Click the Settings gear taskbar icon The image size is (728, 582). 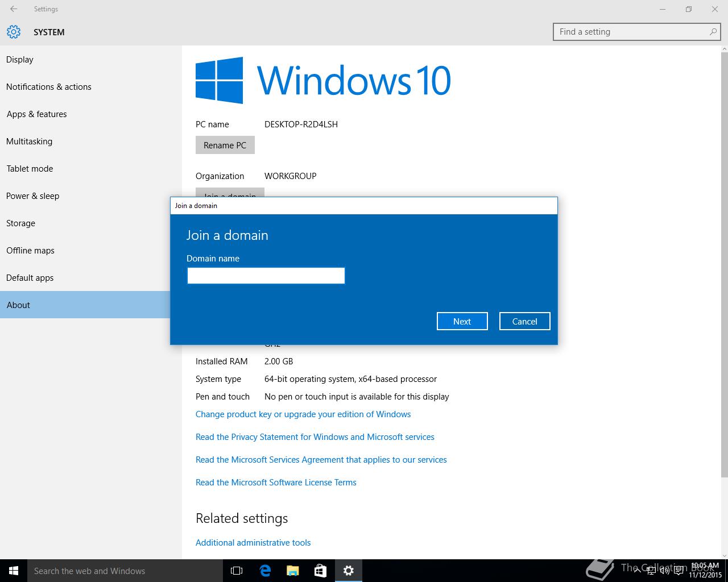[x=349, y=571]
